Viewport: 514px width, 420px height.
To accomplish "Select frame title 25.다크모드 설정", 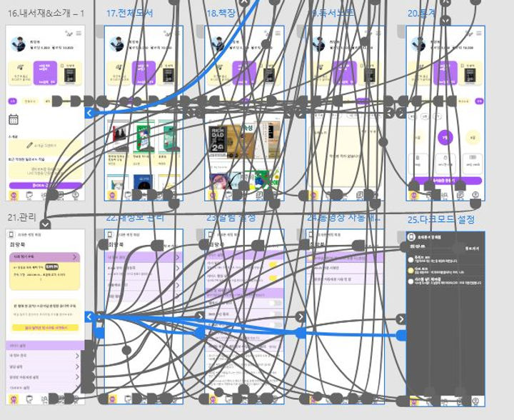I will [x=441, y=219].
